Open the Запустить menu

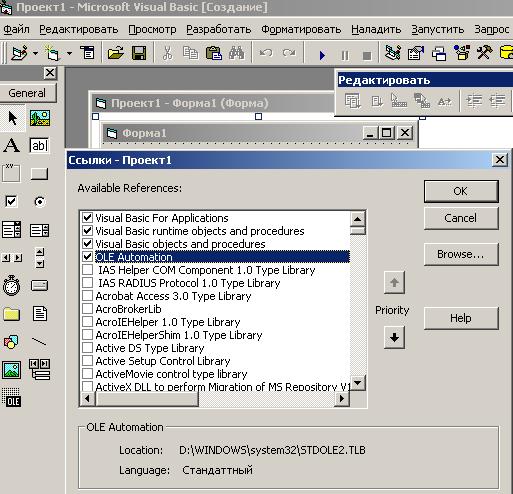[x=438, y=29]
